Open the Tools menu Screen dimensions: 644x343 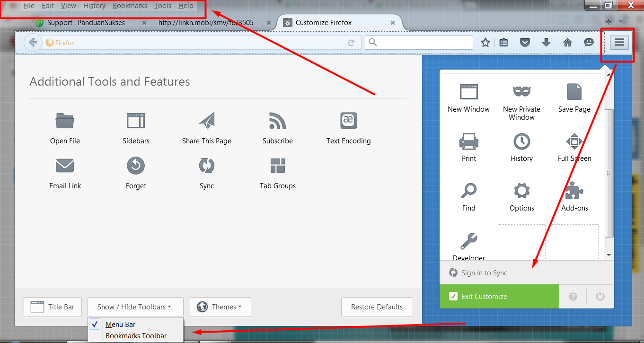point(163,6)
